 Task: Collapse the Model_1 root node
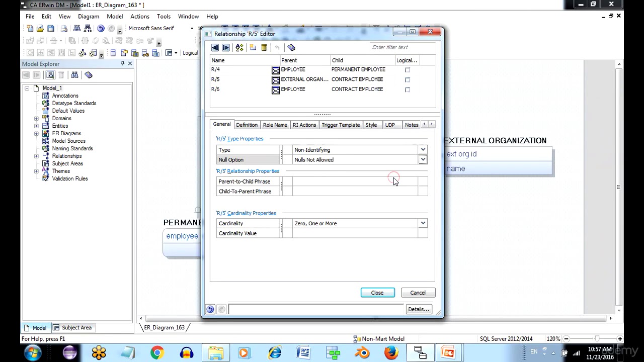click(x=27, y=88)
